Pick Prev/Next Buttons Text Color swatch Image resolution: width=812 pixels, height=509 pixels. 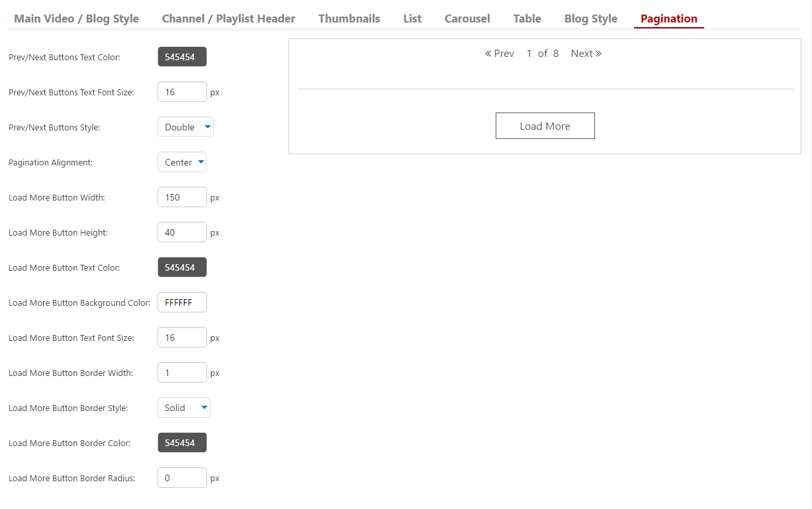182,57
